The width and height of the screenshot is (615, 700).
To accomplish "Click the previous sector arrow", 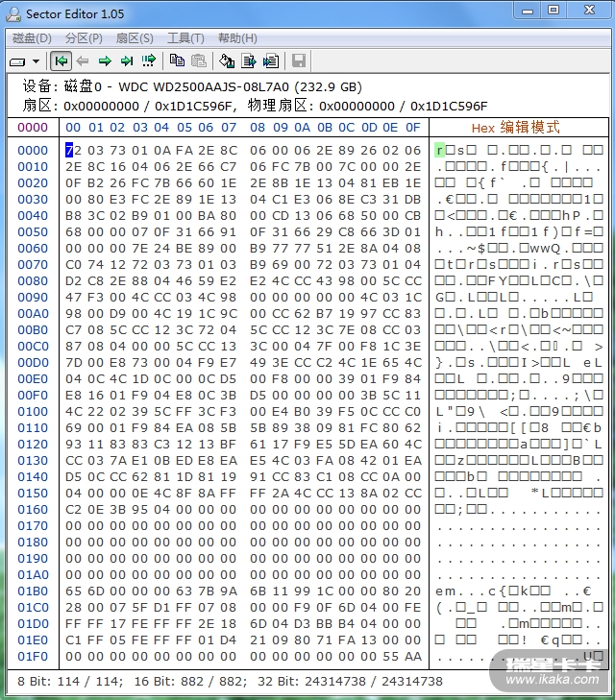I will tap(83, 61).
